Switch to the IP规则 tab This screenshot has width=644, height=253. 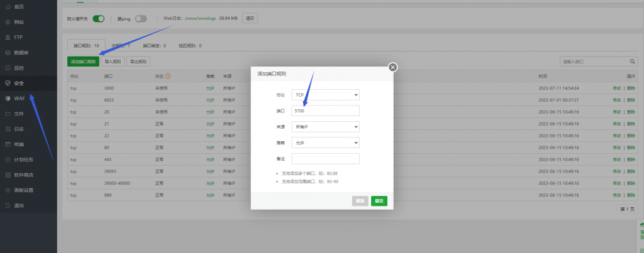pos(121,45)
